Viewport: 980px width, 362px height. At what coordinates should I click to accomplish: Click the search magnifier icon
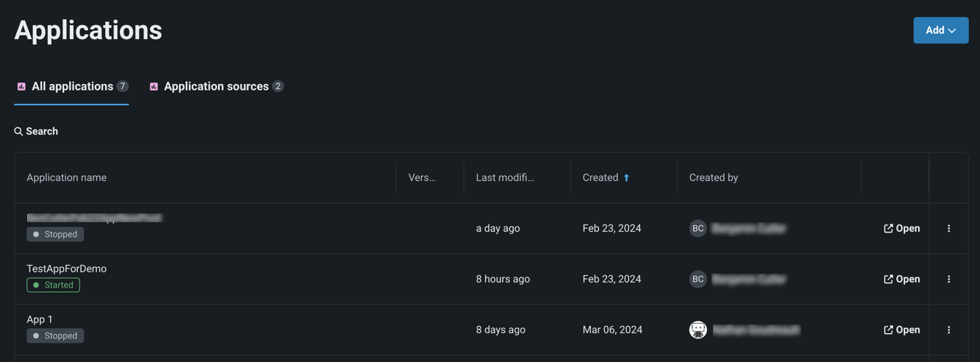pos(18,132)
